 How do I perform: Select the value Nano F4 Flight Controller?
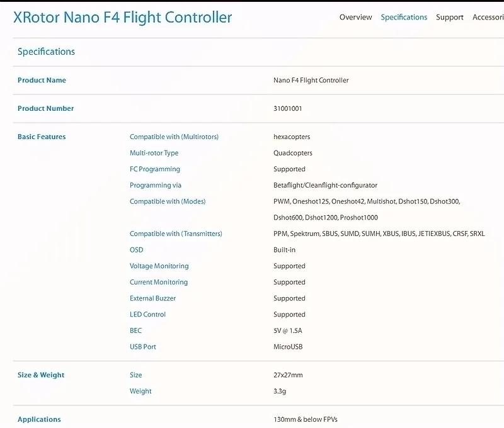(x=311, y=81)
